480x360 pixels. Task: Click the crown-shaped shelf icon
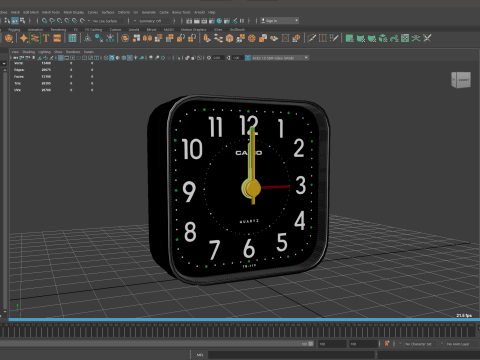(x=110, y=38)
